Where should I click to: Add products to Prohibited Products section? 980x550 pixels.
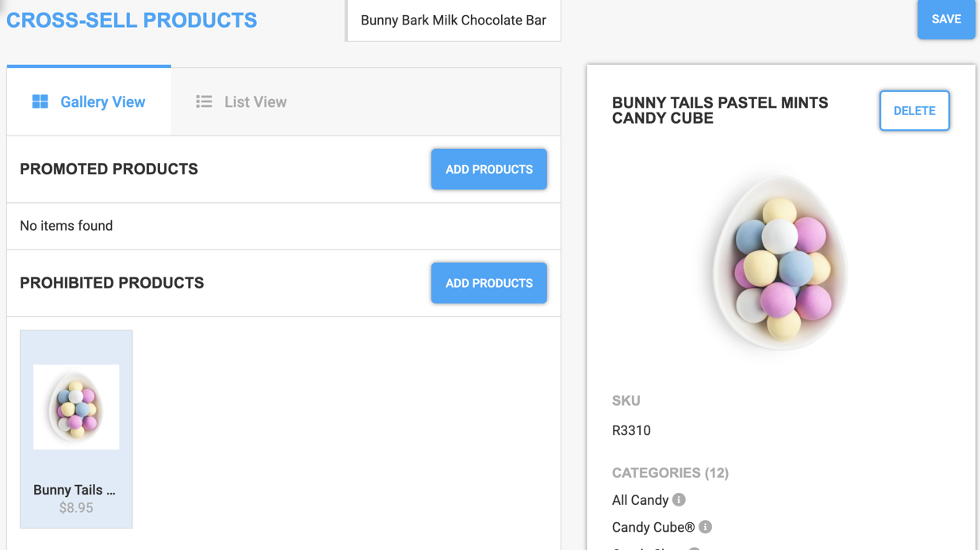pos(488,284)
